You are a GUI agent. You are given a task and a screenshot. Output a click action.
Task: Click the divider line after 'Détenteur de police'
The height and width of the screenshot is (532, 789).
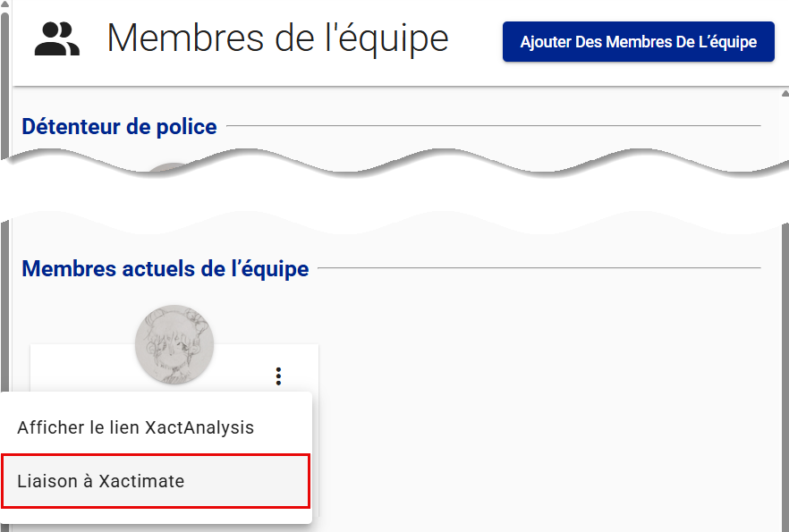coord(492,127)
